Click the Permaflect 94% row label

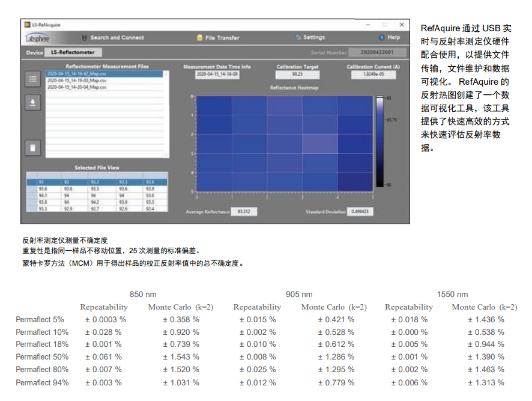(x=42, y=382)
